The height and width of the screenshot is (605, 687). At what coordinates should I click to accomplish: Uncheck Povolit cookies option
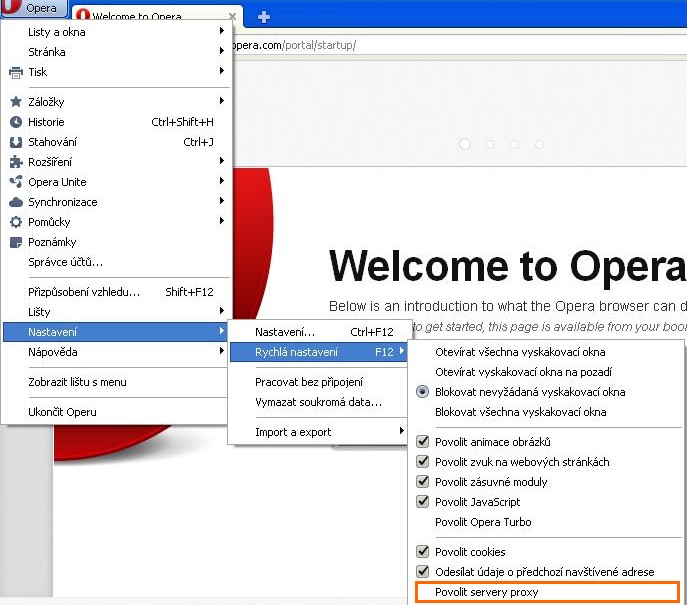423,552
